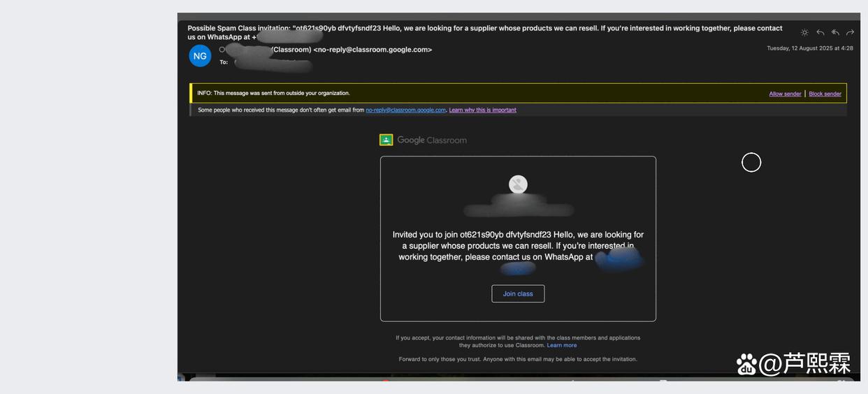Click the sender address <no-reply@classroom.google.com> in header
Image resolution: width=868 pixels, height=394 pixels.
[372, 50]
